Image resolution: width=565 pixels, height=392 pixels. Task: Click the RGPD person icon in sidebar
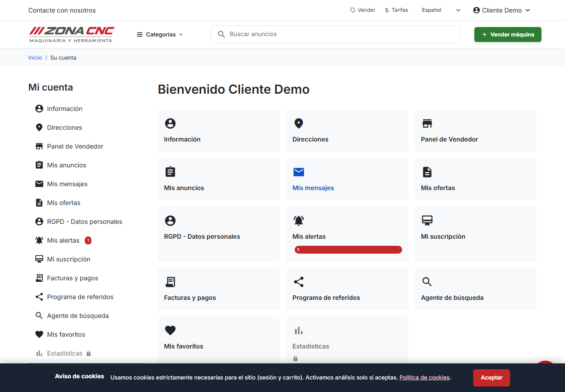(39, 221)
